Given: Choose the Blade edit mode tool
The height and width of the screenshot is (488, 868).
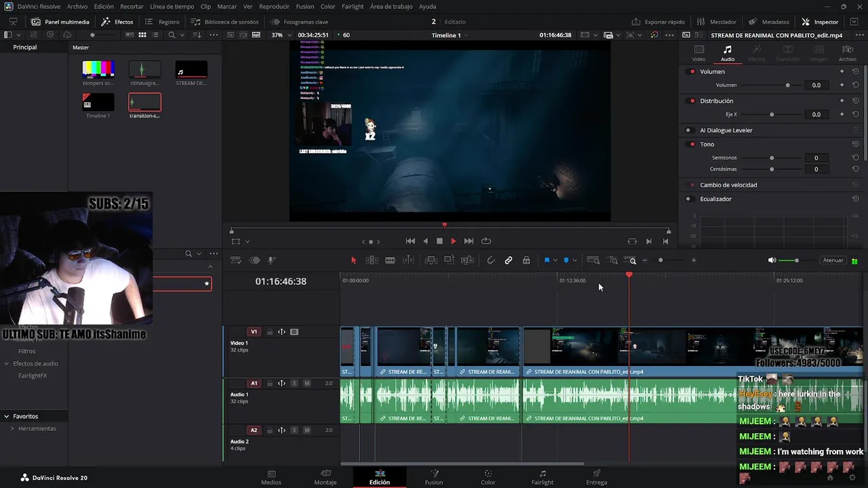Looking at the screenshot, I should [390, 260].
